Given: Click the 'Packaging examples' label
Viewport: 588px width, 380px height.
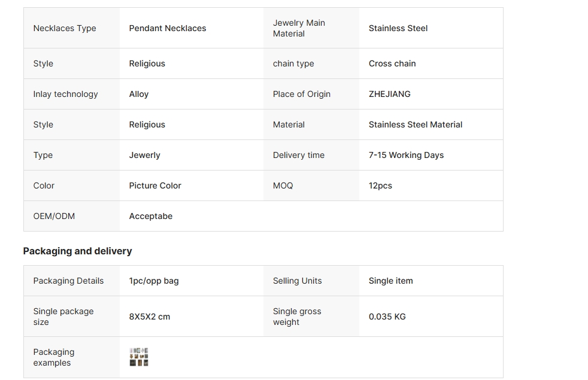Looking at the screenshot, I should point(54,357).
